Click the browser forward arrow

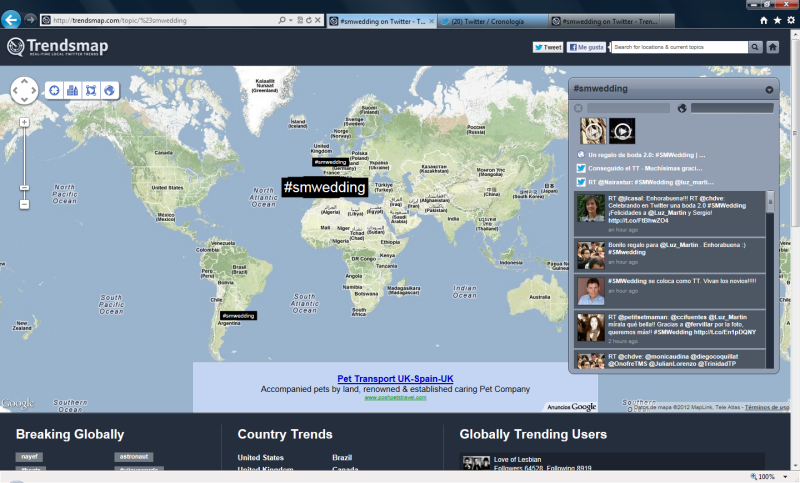coord(30,19)
